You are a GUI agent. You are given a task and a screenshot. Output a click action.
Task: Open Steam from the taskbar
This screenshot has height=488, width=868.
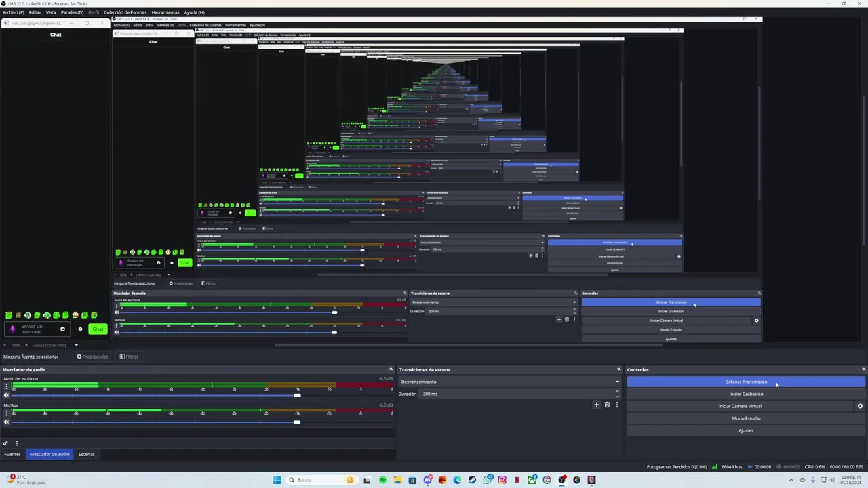tap(473, 480)
